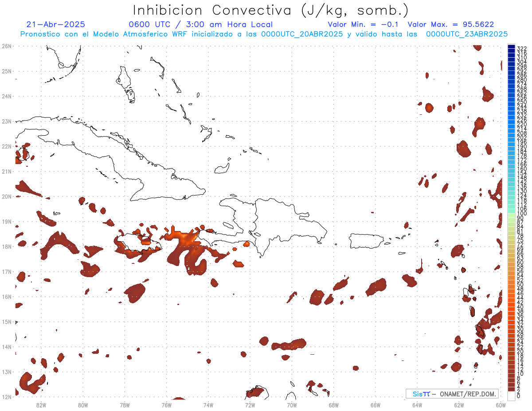Click the Valor Max. = 95.5622 readout

click(451, 24)
